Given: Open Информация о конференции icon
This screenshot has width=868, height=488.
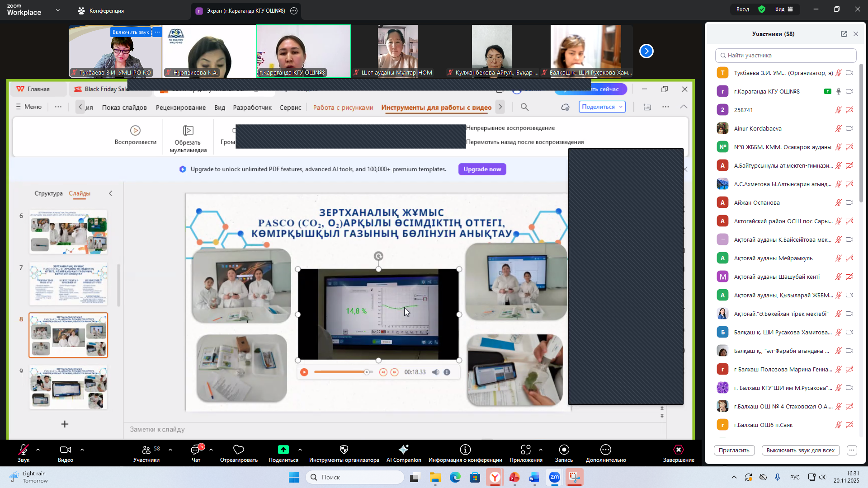Looking at the screenshot, I should click(x=465, y=450).
